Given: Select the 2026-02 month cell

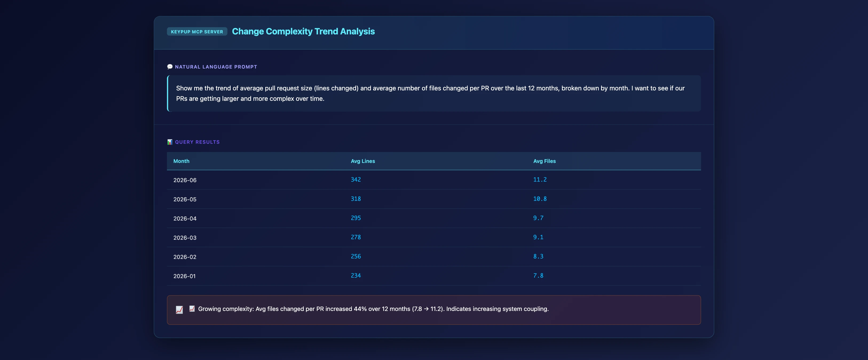Looking at the screenshot, I should pos(185,257).
